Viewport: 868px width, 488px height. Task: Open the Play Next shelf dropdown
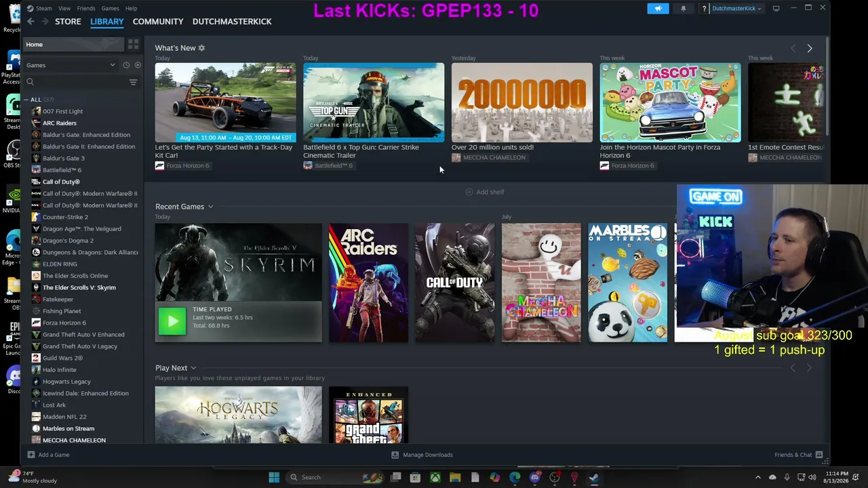click(x=193, y=368)
